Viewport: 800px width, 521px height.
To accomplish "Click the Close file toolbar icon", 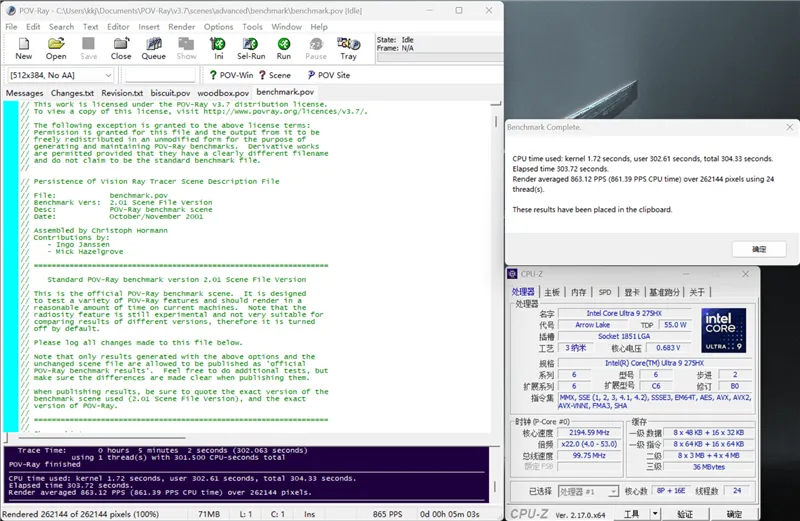I will click(121, 48).
